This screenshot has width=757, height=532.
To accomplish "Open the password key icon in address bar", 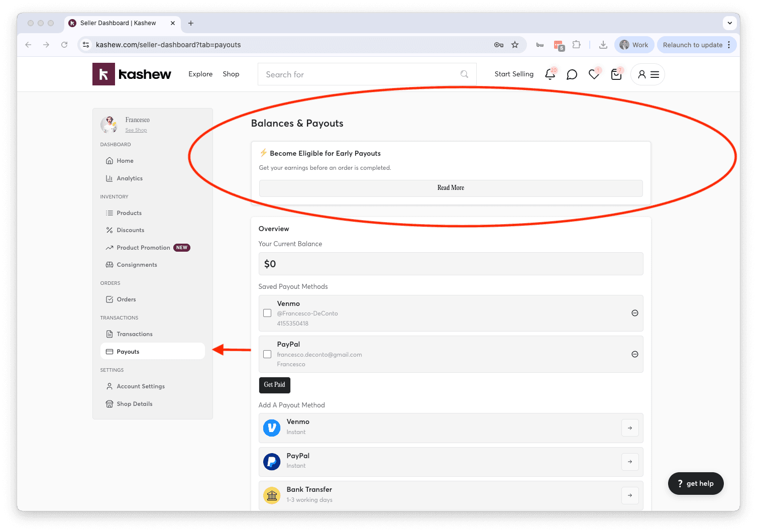I will pyautogui.click(x=499, y=45).
